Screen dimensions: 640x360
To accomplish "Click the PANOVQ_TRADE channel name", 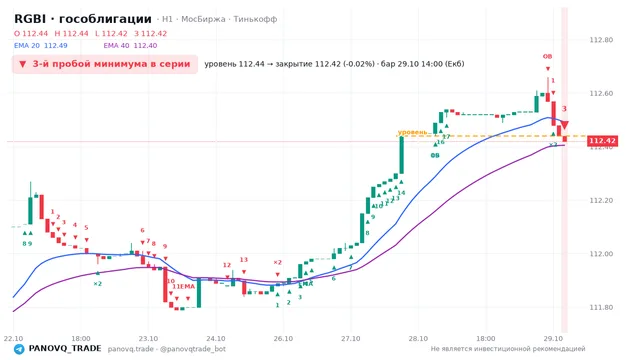I will pos(65,349).
